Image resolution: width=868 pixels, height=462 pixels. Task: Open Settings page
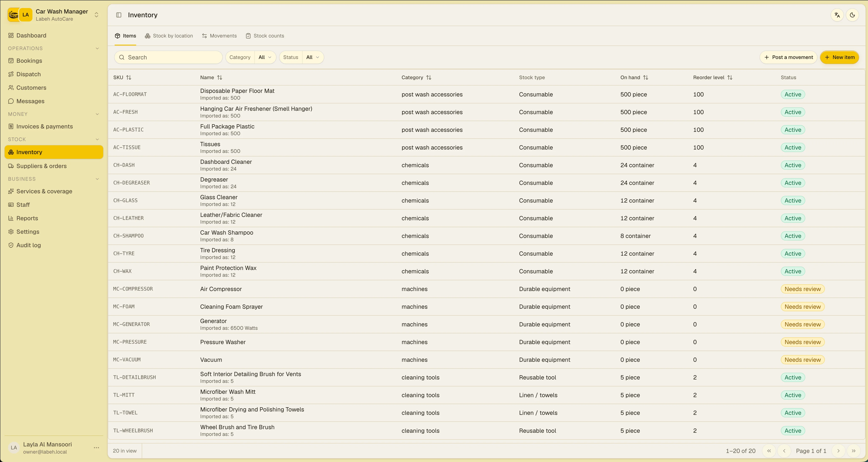coord(54,231)
